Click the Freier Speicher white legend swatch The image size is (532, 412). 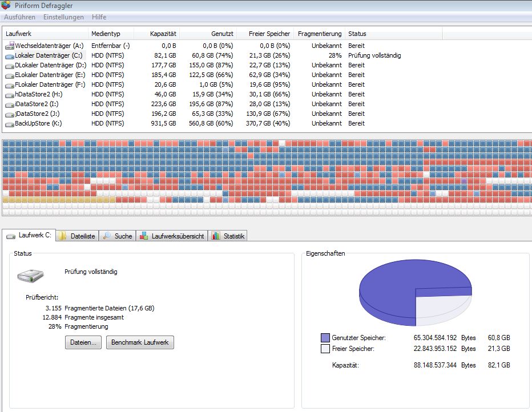[x=325, y=349]
